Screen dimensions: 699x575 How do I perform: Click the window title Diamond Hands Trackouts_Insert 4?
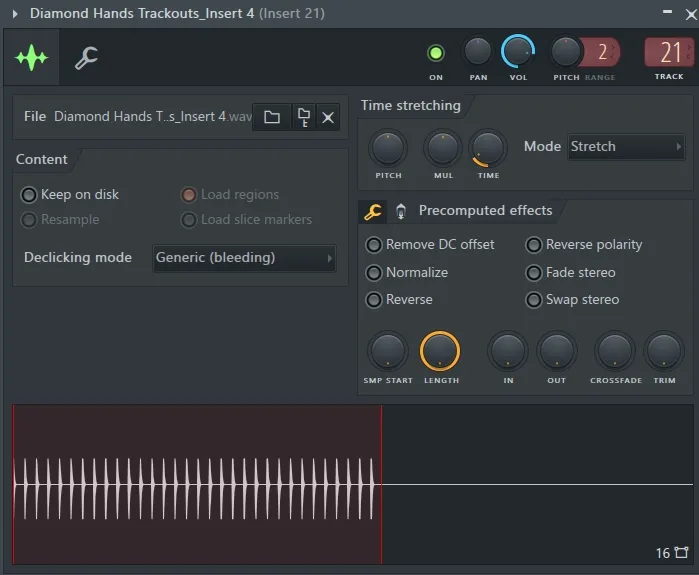[142, 13]
